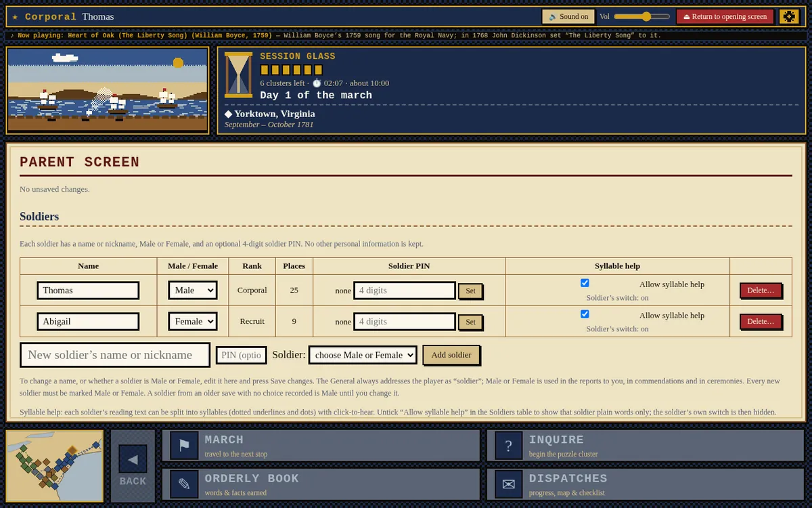This screenshot has width=812, height=508.
Task: Click Thomas's Rank cell reading Corporal
Action: tap(252, 290)
